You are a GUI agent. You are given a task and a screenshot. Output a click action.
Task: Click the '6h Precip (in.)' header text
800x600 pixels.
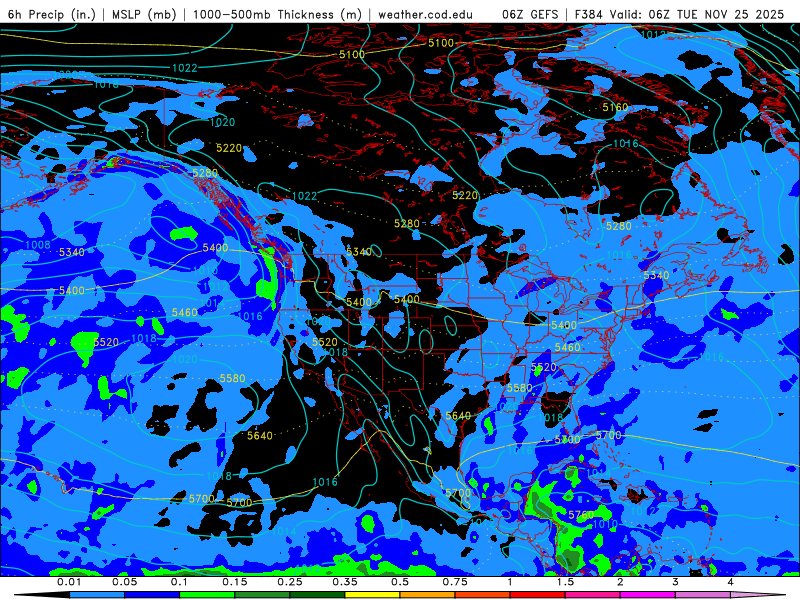[x=52, y=14]
